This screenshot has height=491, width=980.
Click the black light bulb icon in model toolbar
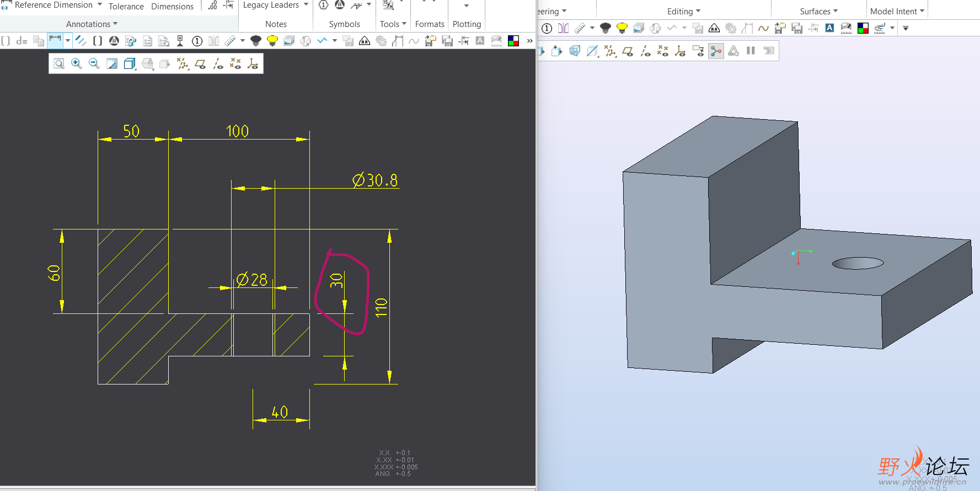(605, 28)
